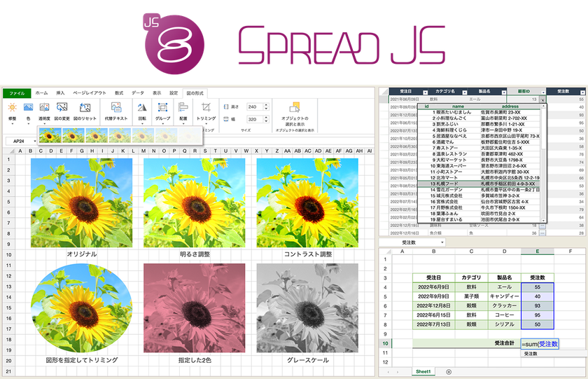The image size is (588, 379).
Task: Click the 図の変更 change picture icon
Action: point(62,108)
